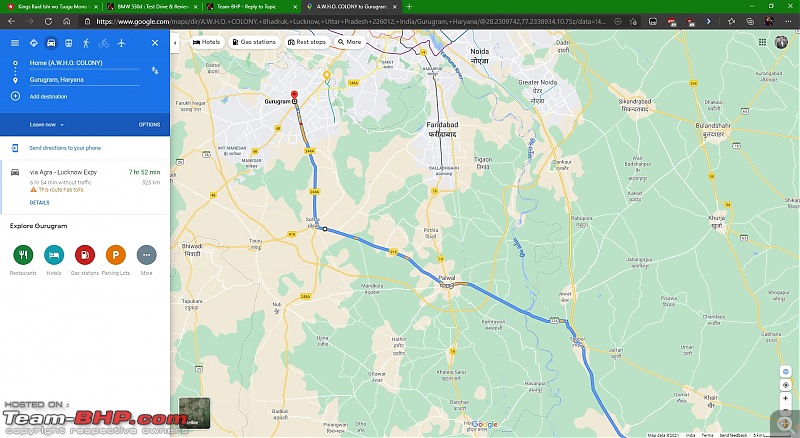Open browser Collections
800x438 pixels.
click(x=750, y=21)
